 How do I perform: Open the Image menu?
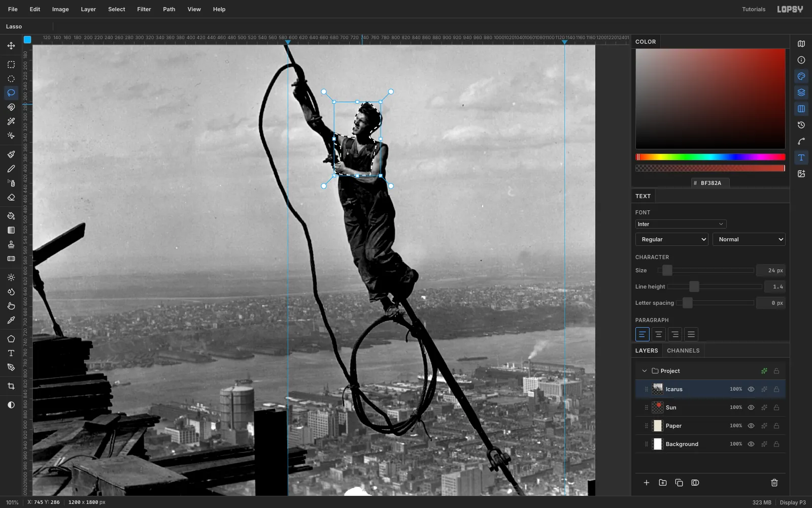60,9
